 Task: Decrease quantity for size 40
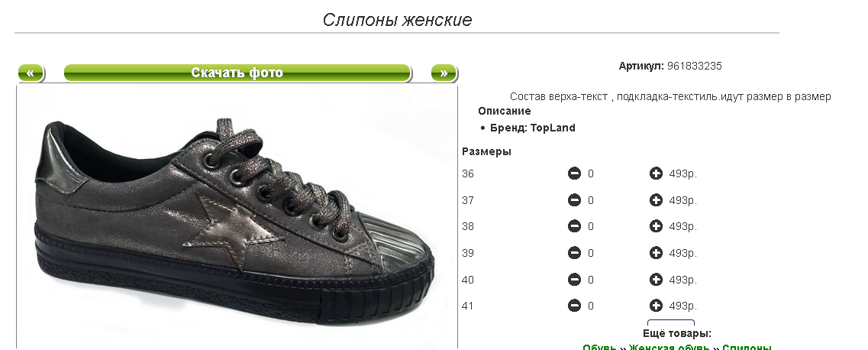[574, 280]
